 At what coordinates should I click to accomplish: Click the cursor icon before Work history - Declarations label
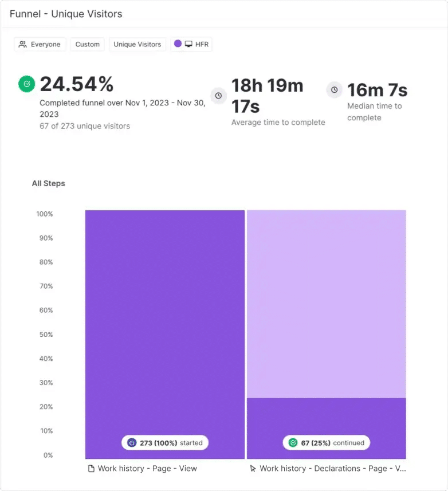pos(253,469)
